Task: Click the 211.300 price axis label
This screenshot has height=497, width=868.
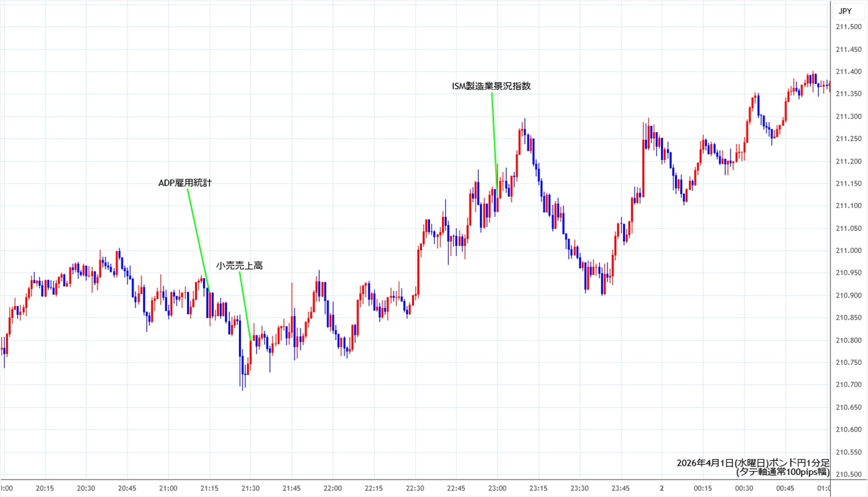Action: (x=848, y=117)
